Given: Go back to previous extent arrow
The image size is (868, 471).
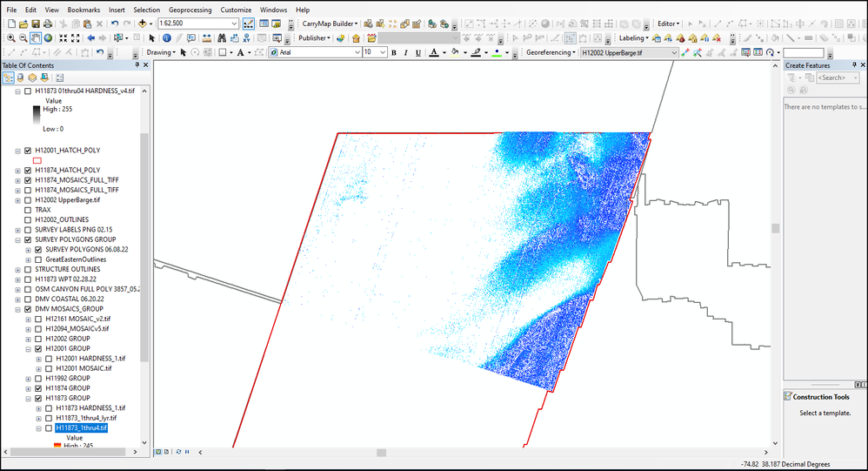Looking at the screenshot, I should tap(90, 38).
